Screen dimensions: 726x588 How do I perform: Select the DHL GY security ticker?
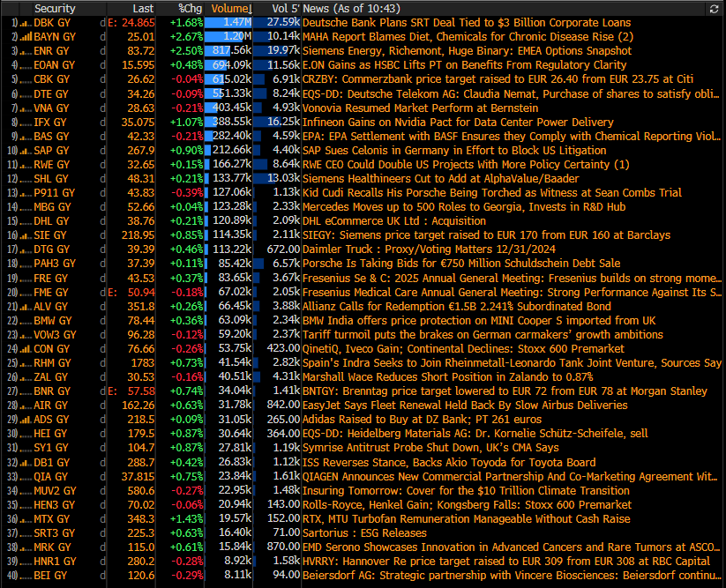51,221
